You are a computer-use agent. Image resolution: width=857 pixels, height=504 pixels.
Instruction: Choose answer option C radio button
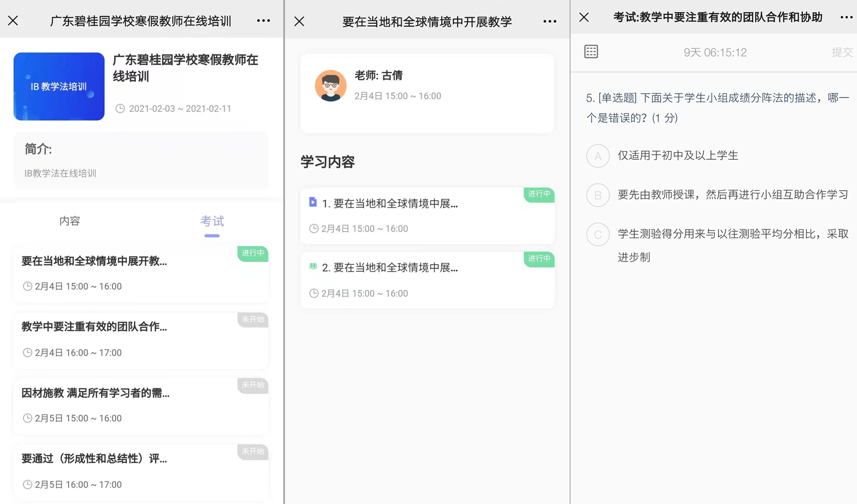coord(598,235)
